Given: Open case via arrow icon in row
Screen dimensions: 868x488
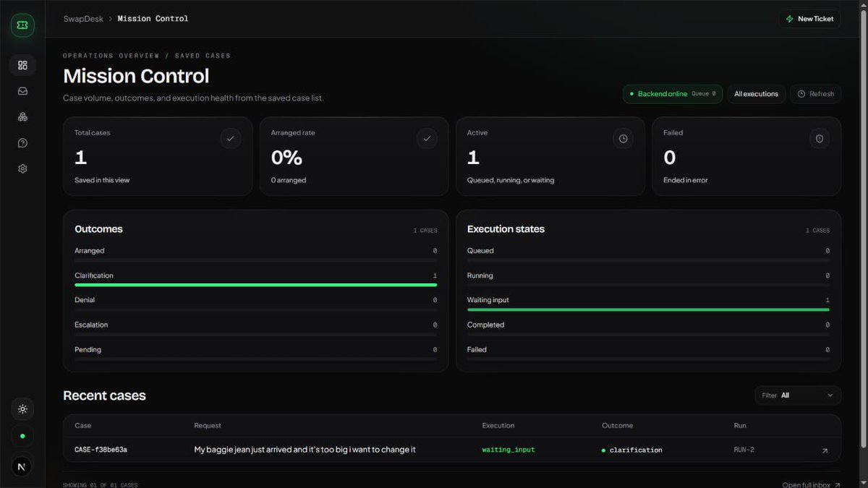Looking at the screenshot, I should tap(825, 450).
